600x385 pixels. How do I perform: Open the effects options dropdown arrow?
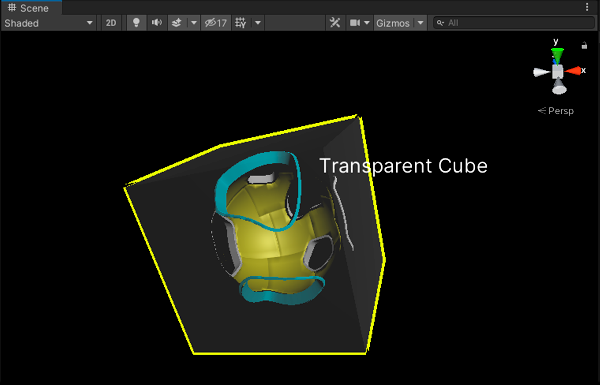194,23
